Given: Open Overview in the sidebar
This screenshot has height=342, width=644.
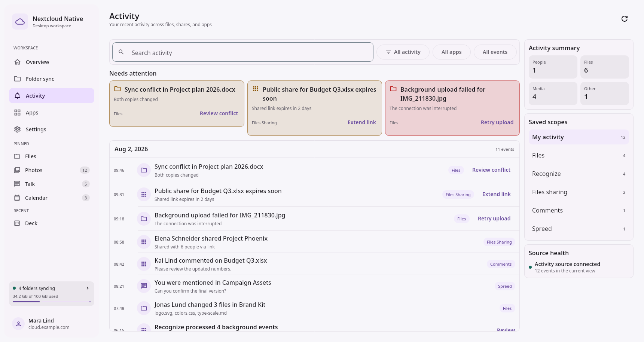Looking at the screenshot, I should tap(52, 62).
